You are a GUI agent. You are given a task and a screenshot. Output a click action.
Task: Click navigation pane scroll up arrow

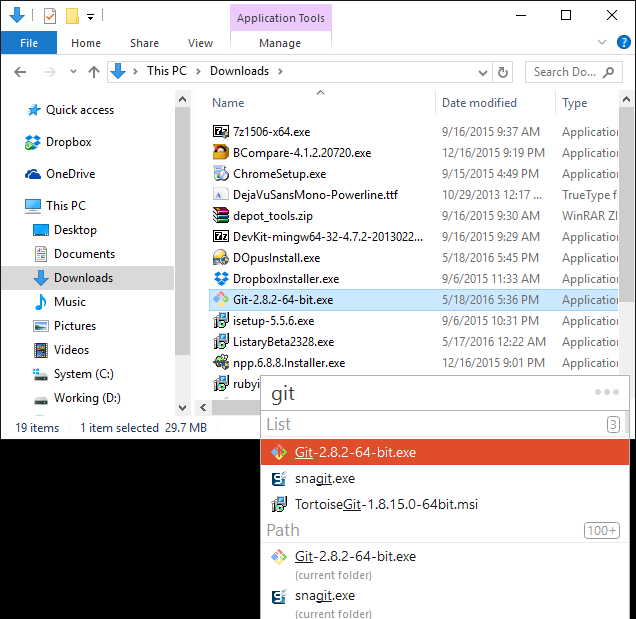click(x=183, y=99)
